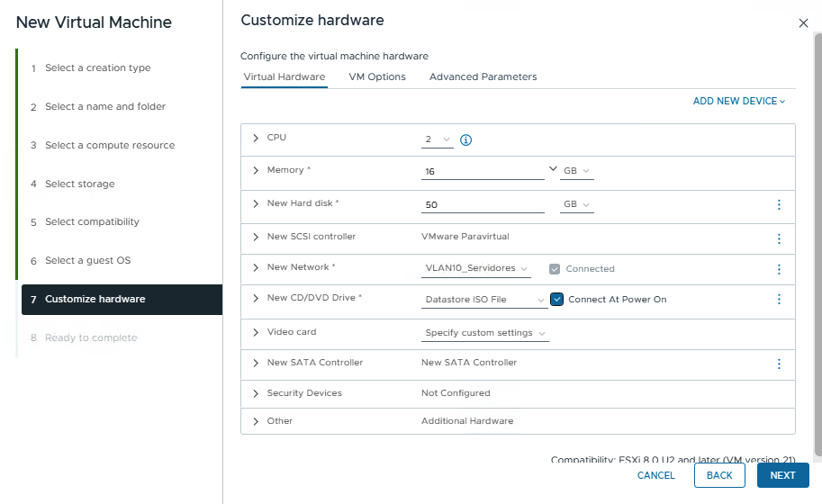Image resolution: width=822 pixels, height=504 pixels.
Task: Switch to the VM Options tab
Action: [377, 77]
